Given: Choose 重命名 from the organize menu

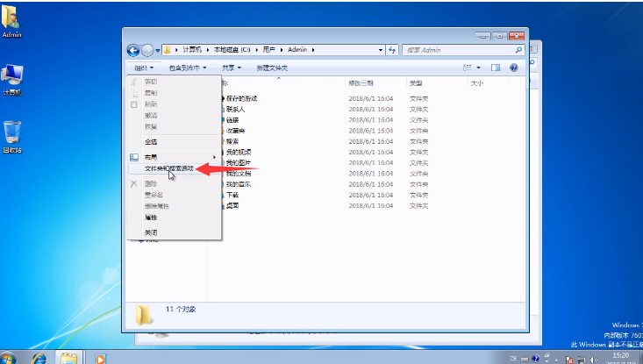Looking at the screenshot, I should (x=175, y=195).
